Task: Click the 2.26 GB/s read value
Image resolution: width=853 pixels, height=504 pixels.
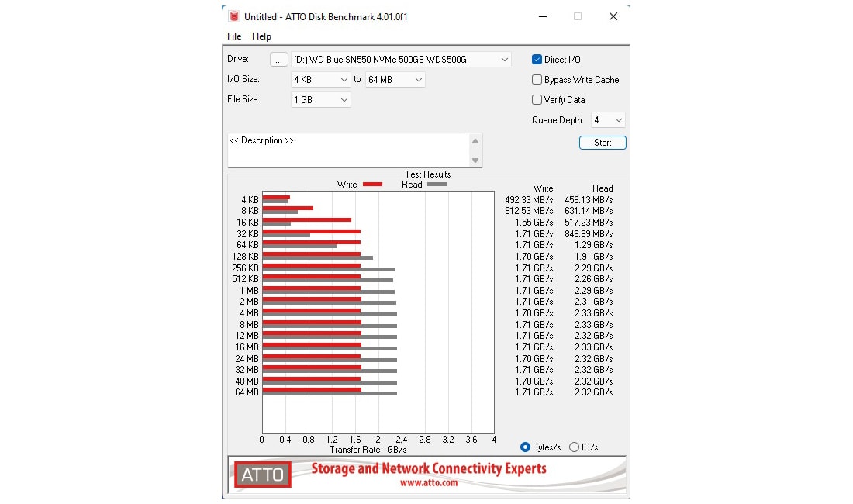Action: coord(593,279)
